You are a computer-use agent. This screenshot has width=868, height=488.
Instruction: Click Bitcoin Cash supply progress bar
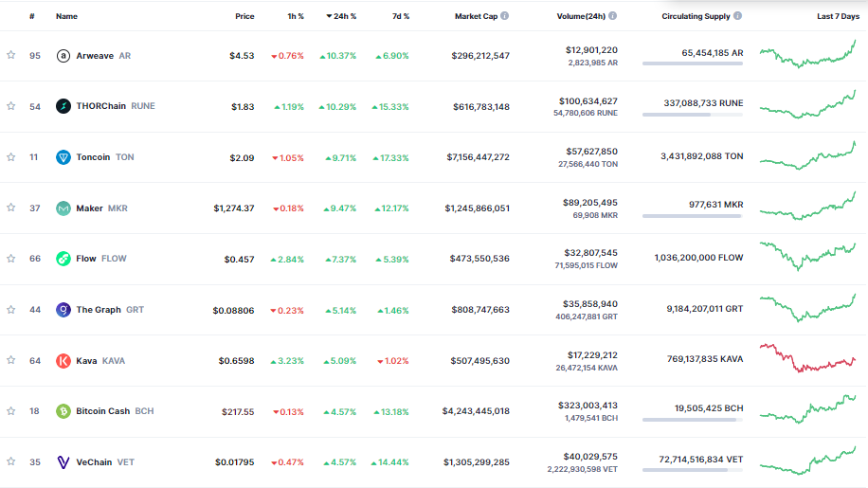(x=693, y=420)
